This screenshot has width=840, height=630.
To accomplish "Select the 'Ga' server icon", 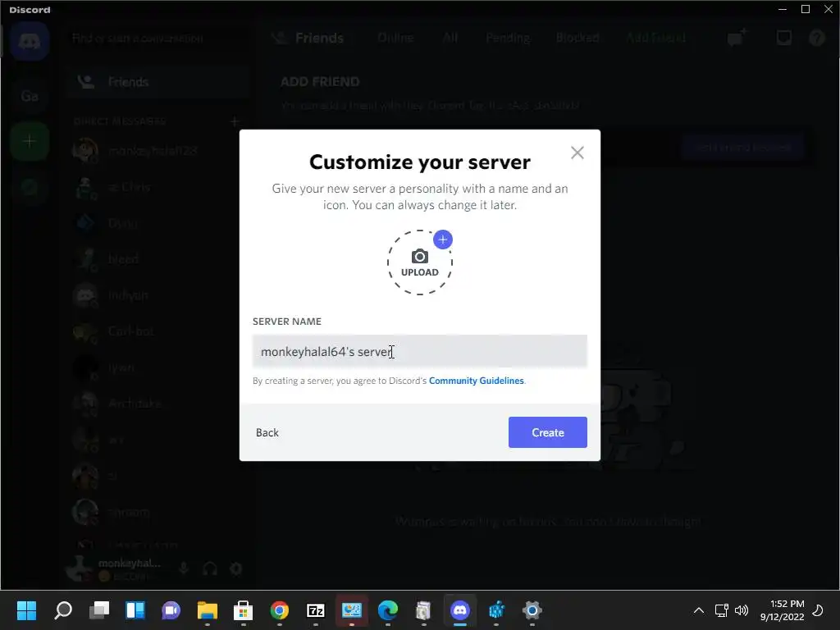I will click(x=30, y=96).
